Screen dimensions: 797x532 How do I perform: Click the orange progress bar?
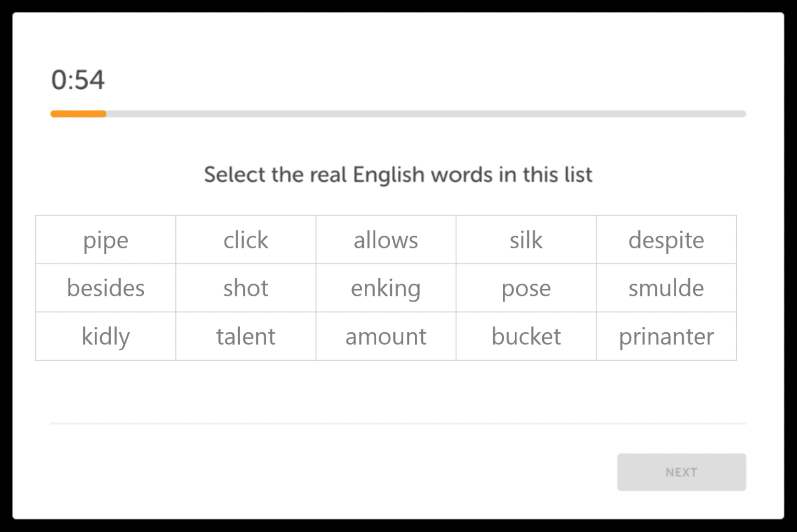pos(78,113)
